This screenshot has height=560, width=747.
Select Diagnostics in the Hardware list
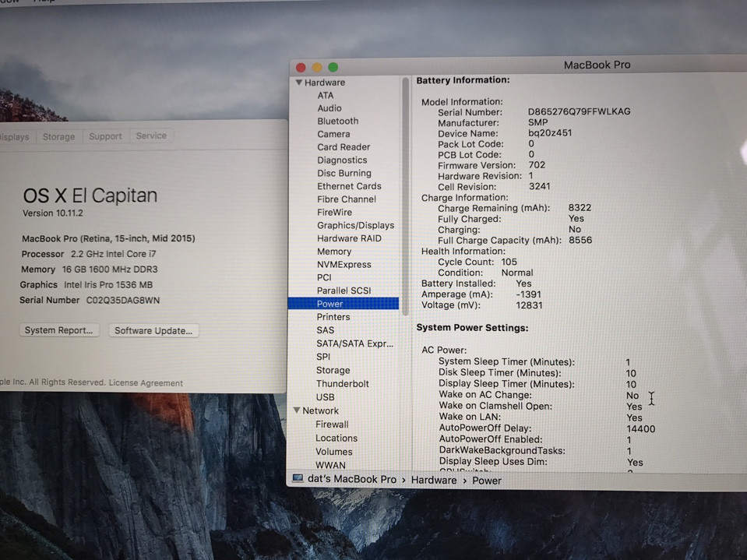pos(342,160)
